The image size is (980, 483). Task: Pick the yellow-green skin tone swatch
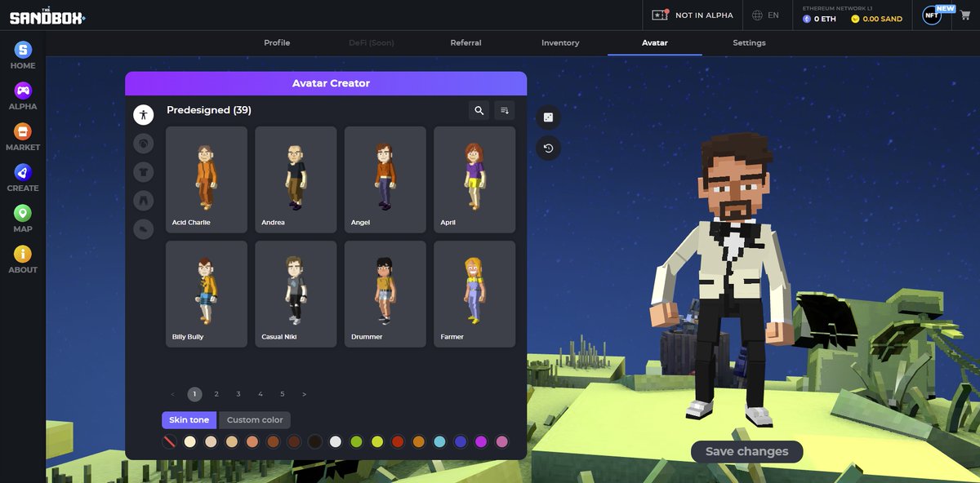pos(377,441)
